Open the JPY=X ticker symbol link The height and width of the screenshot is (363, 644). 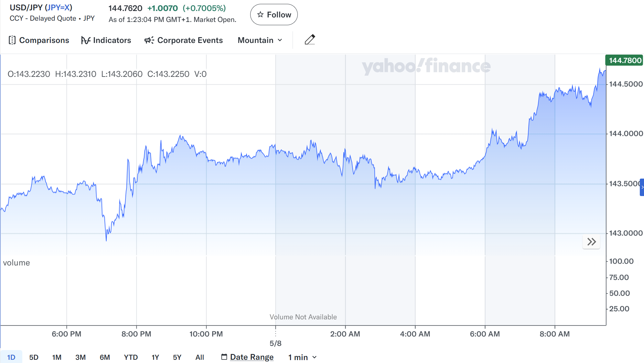(59, 7)
